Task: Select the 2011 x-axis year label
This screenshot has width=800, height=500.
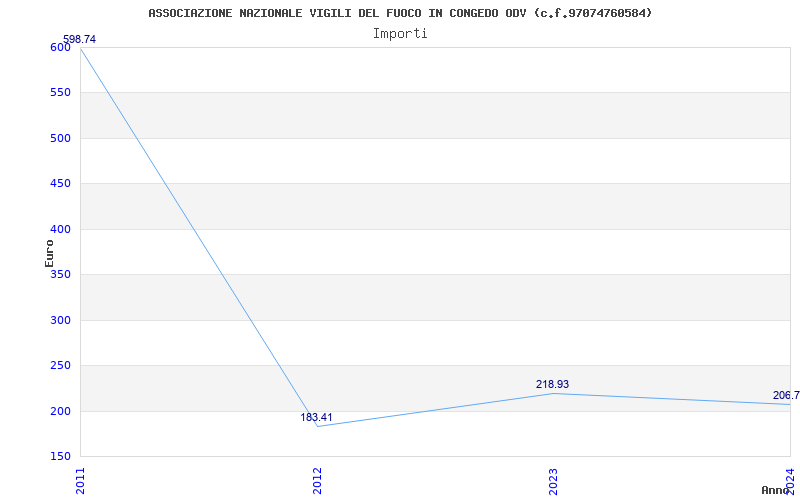Action: [x=81, y=480]
